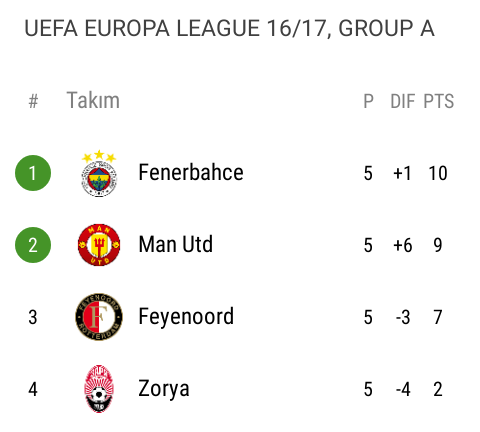Click Zorya's position number 4
This screenshot has height=432, width=480.
tap(33, 389)
